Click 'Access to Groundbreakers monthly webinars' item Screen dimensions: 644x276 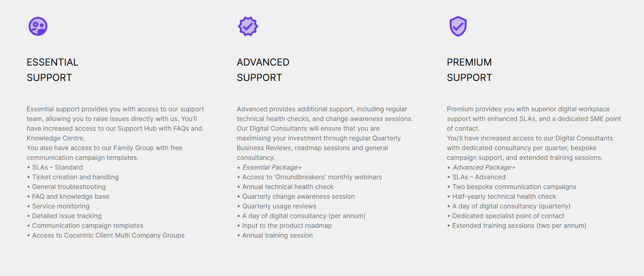[x=309, y=177]
